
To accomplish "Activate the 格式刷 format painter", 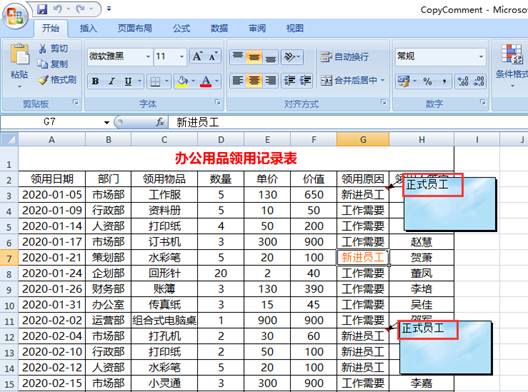I will coord(57,80).
